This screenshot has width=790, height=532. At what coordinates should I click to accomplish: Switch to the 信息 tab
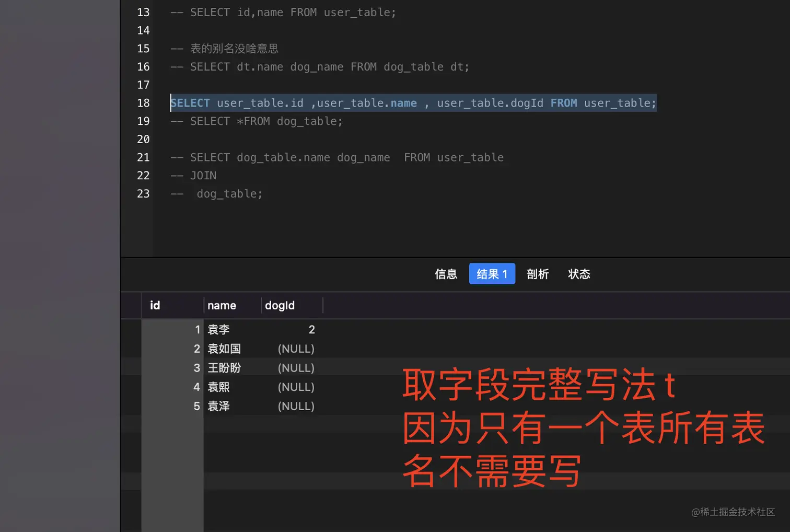[x=446, y=274]
